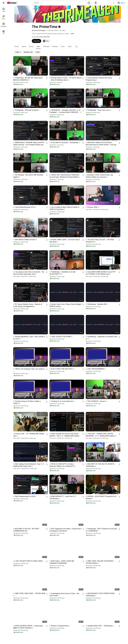Image resolution: width=128 pixels, height=644 pixels.
Task: Open options for SECURITY IN THE AGE OF AGENTS
Action: point(119,465)
